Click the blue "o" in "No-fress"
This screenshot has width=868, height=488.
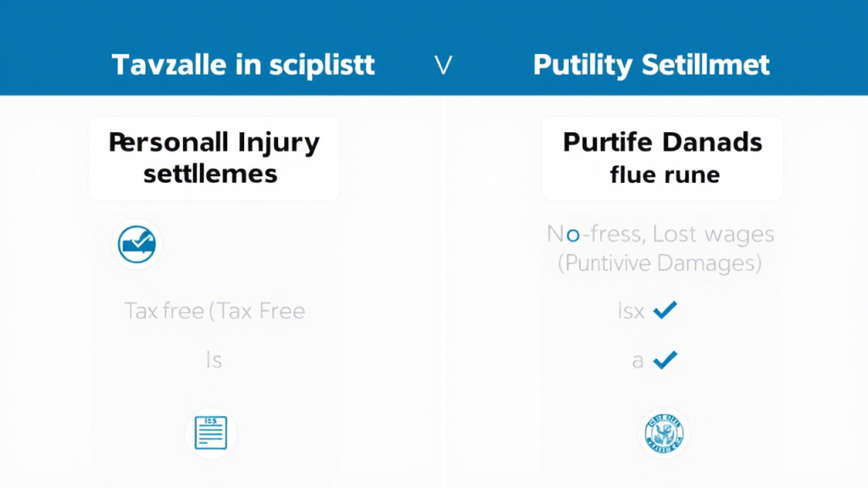pos(575,235)
